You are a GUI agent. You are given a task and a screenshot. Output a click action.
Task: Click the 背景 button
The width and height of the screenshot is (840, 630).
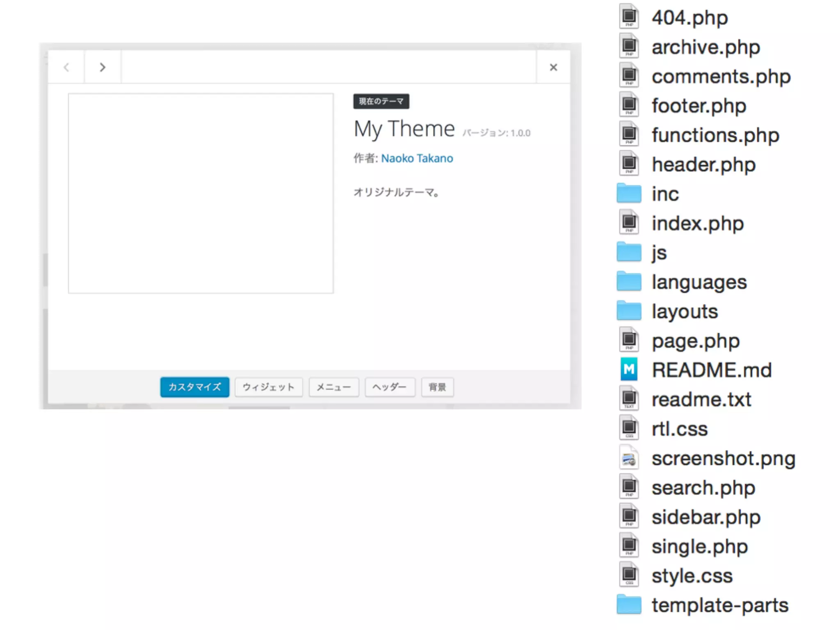(437, 387)
